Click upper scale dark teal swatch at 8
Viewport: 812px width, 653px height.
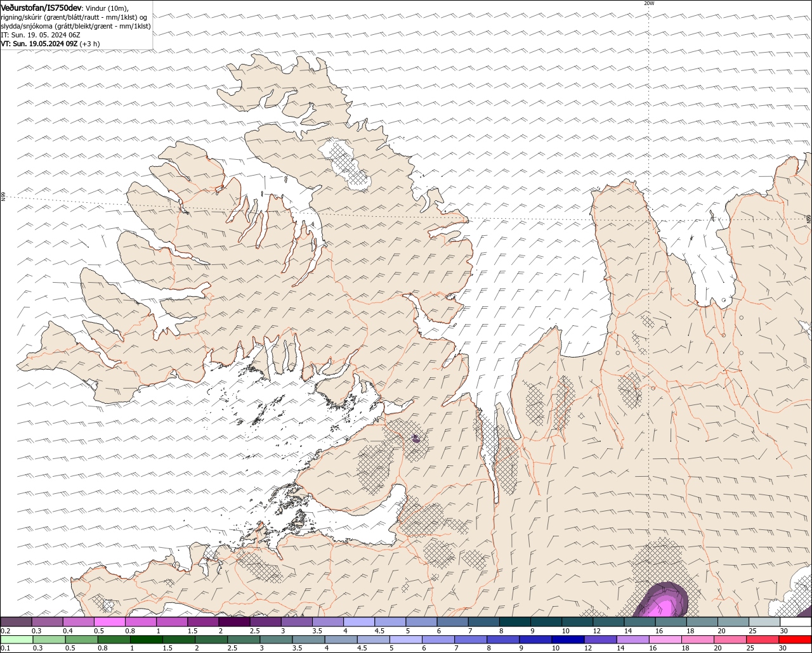pos(515,622)
